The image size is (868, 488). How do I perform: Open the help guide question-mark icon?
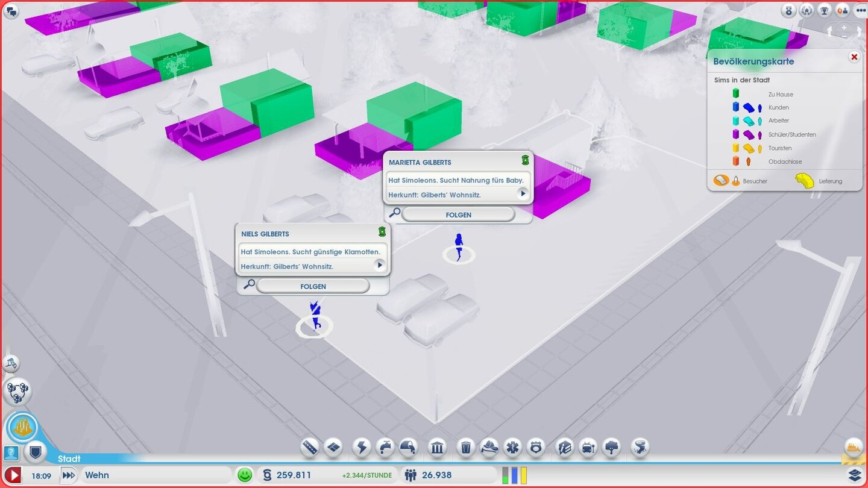point(11,453)
